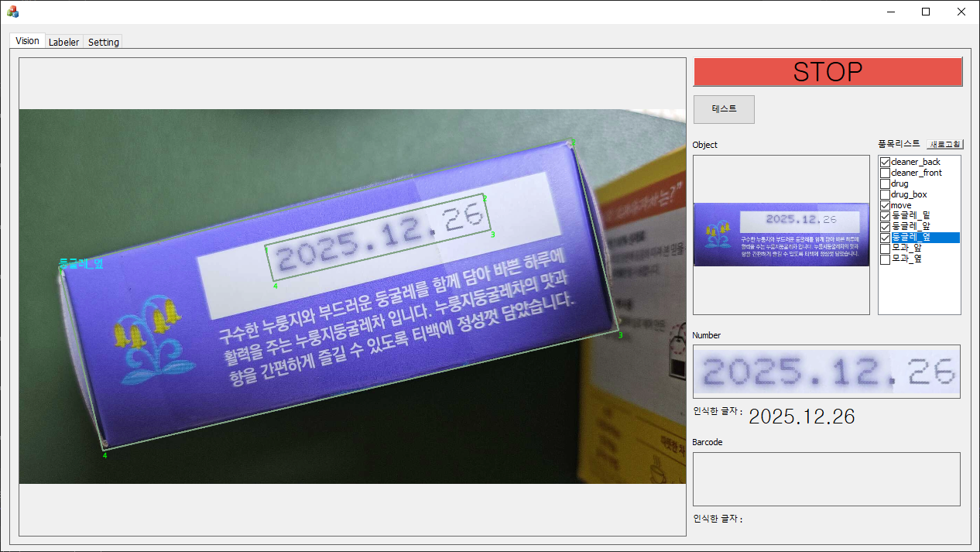Viewport: 980px width, 552px height.
Task: Click the app icon in title bar
Action: pos(12,12)
